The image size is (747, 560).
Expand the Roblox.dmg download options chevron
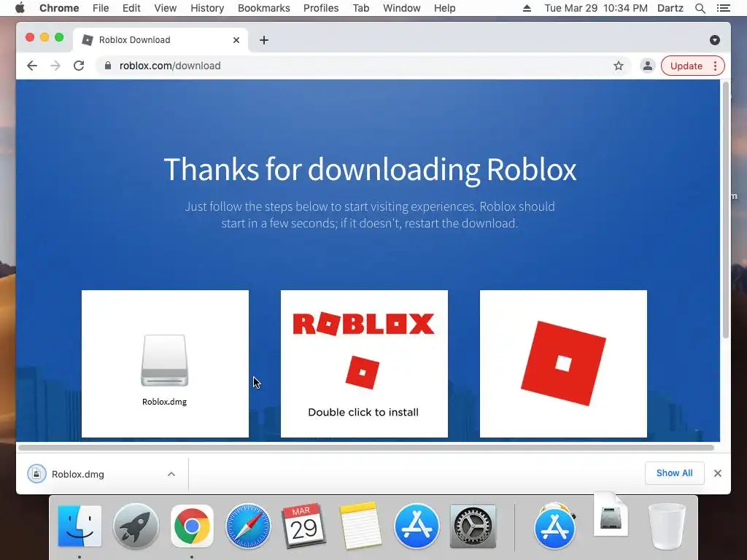click(171, 474)
